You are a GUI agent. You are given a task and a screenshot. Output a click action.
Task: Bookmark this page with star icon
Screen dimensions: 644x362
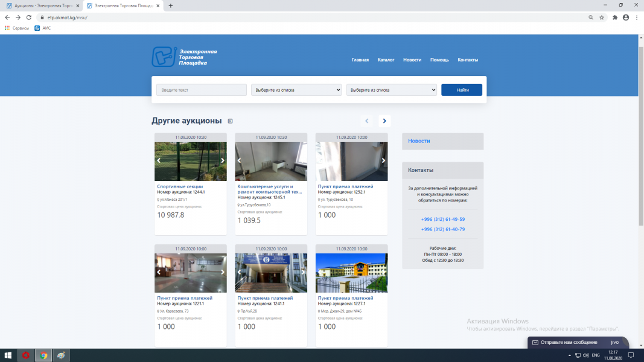pos(602,17)
